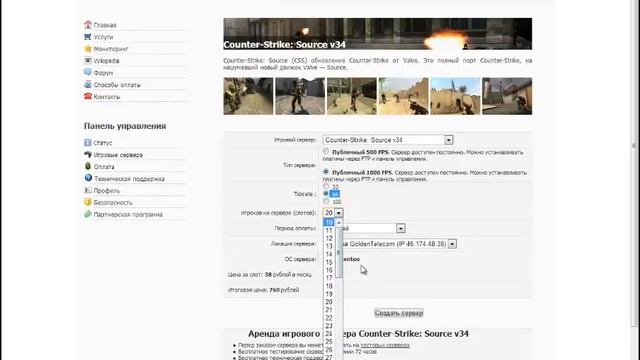The image size is (640, 360).
Task: Open the fifth screenshot thumbnail with blue sky
Action: [456, 96]
